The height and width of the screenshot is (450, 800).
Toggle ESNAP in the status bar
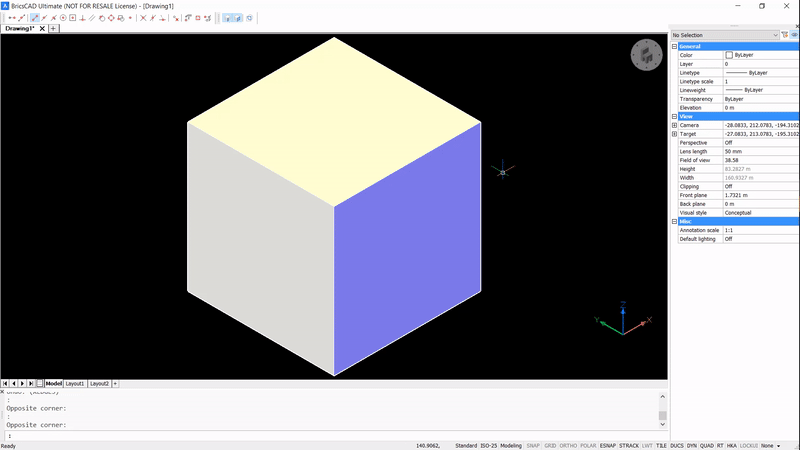[x=608, y=445]
